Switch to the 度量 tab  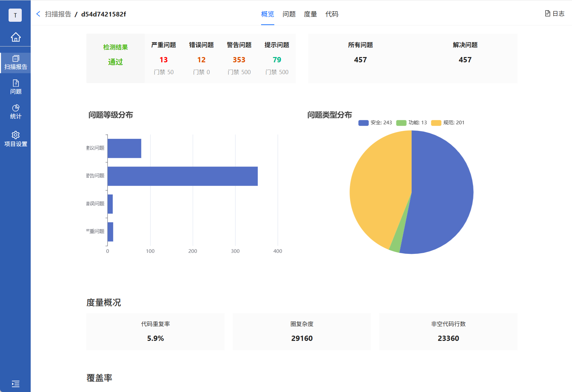[310, 14]
